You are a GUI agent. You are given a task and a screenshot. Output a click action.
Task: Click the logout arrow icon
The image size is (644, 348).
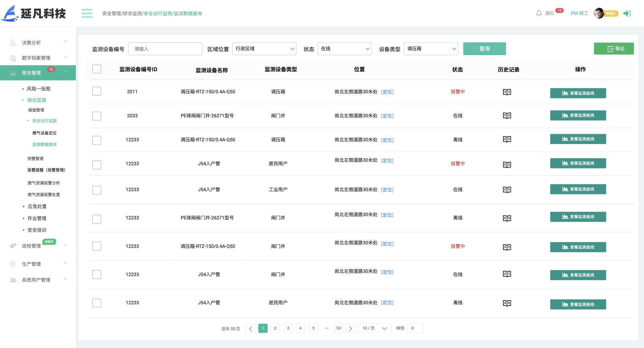[x=627, y=13]
